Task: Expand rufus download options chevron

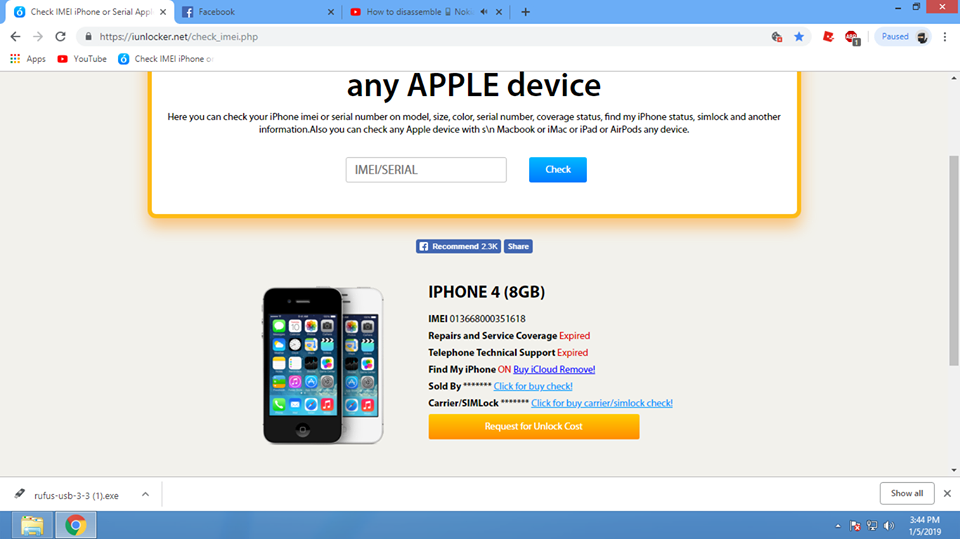Action: (145, 494)
